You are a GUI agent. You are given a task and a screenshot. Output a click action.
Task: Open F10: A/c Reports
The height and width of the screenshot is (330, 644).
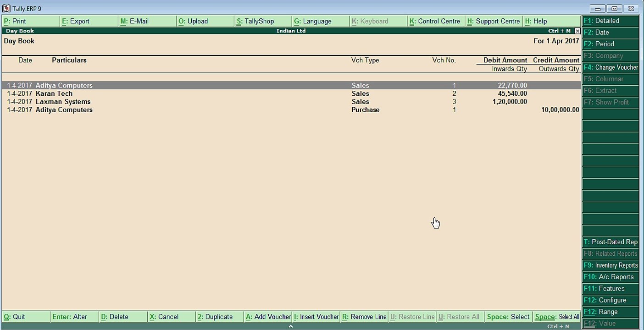tap(610, 277)
